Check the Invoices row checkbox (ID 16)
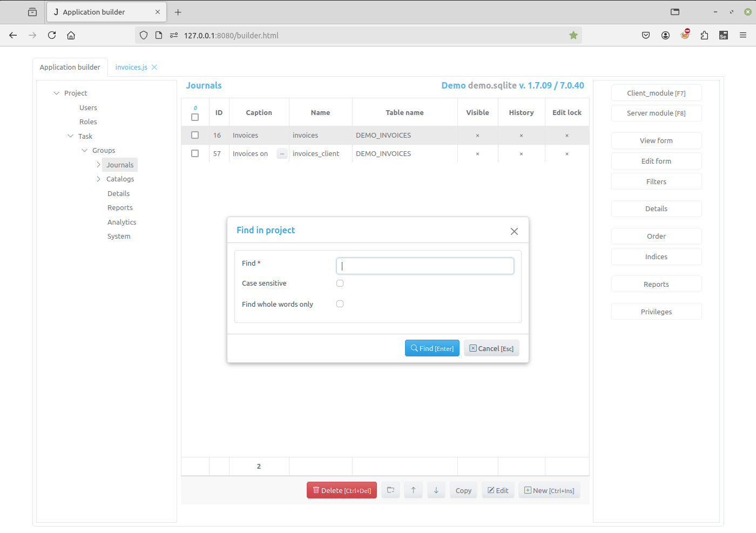Image resolution: width=756 pixels, height=533 pixels. coord(195,135)
